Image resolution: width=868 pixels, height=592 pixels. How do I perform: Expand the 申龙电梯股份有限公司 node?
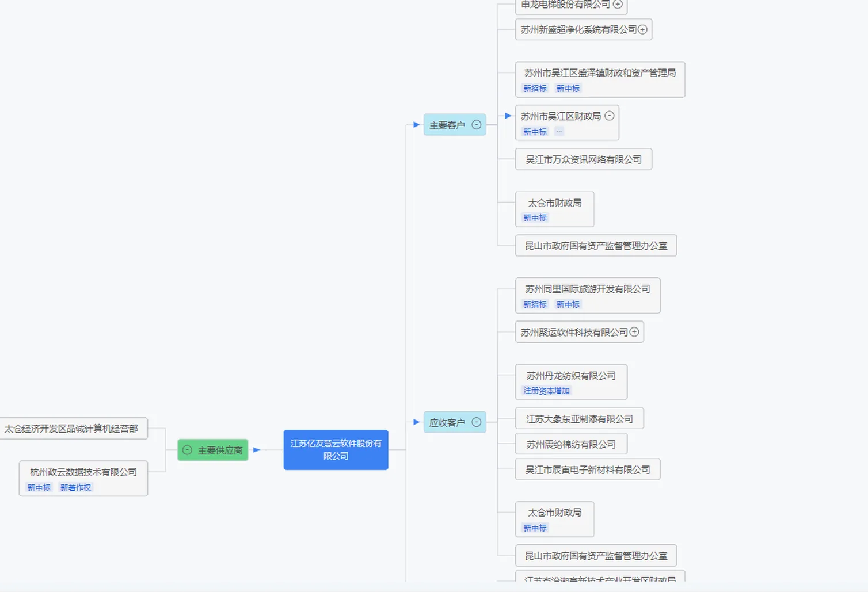pos(618,5)
